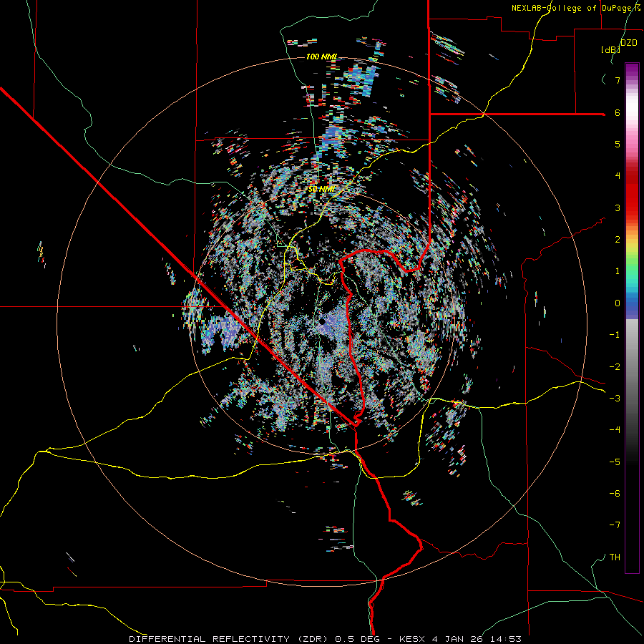Click the TH threshold label
Viewport: 644px width, 644px height.
tap(615, 557)
